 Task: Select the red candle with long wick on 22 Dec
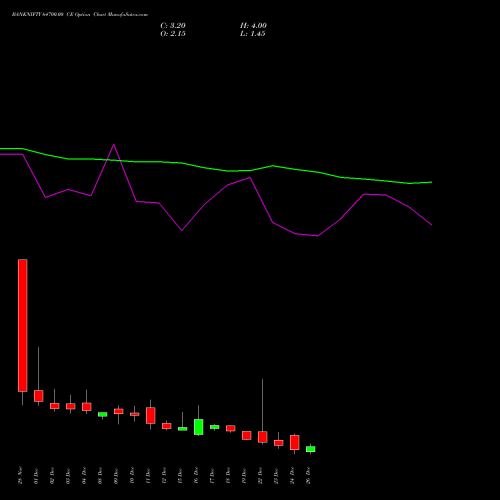pos(263,437)
